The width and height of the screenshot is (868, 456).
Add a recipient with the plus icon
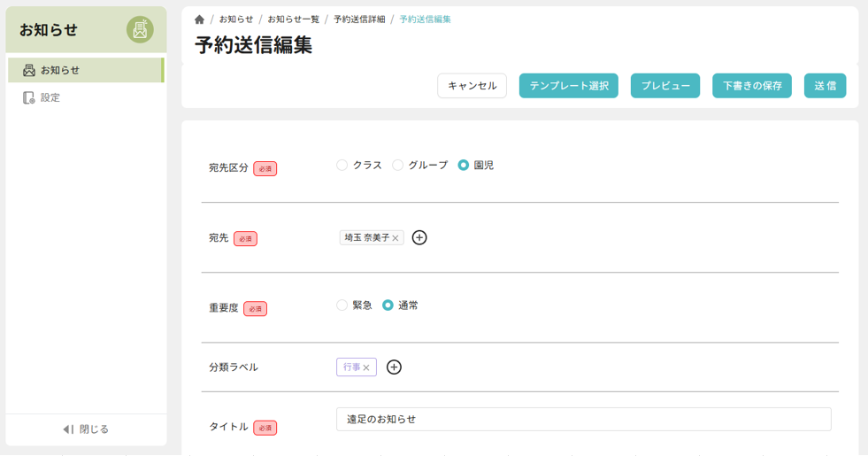[x=419, y=237]
